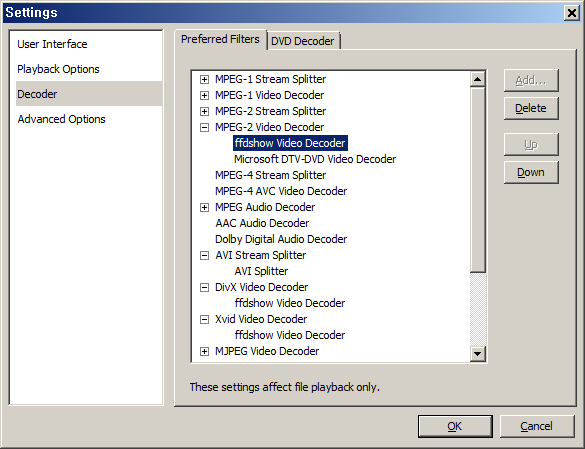Select the DivX Video Decoder label
The height and width of the screenshot is (449, 585).
click(x=262, y=287)
